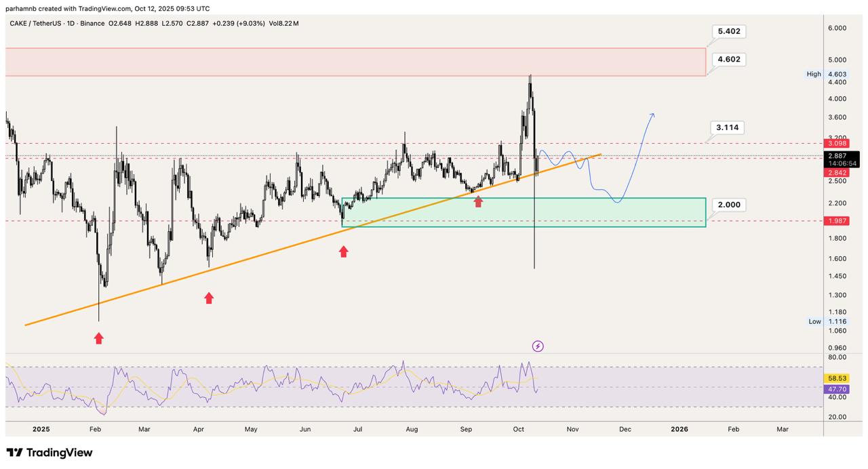Click the 5.402 price callout label
Viewport: 868px width, 469px height.
tap(728, 31)
